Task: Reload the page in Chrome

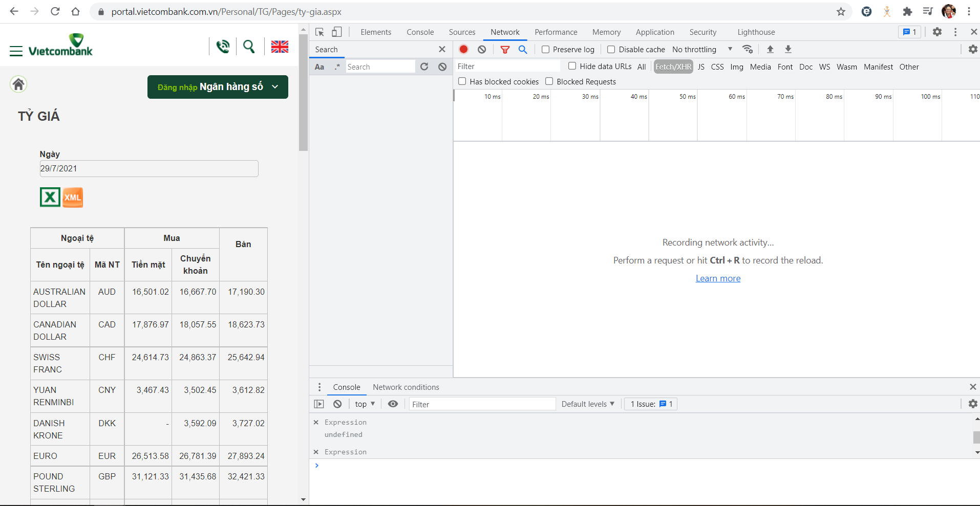Action: [55, 11]
